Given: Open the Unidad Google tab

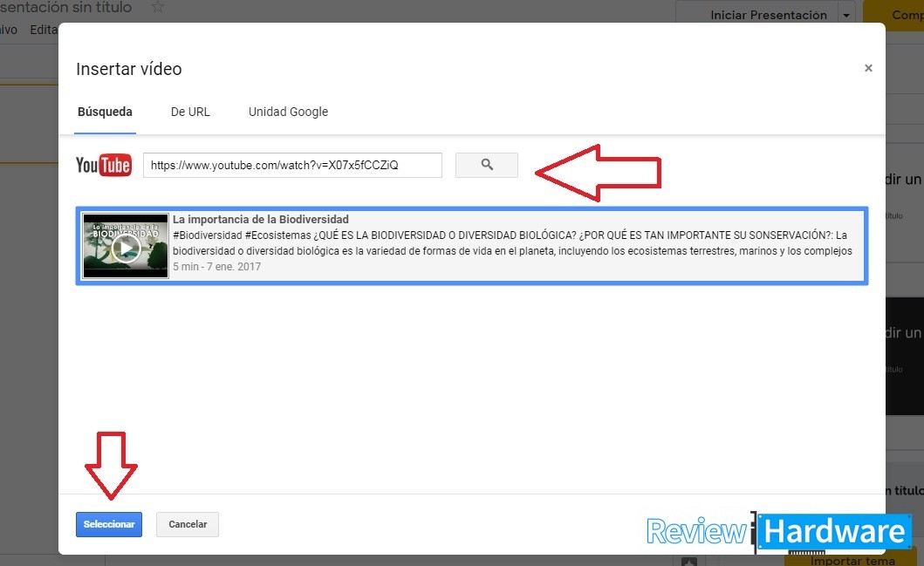Looking at the screenshot, I should pos(288,112).
